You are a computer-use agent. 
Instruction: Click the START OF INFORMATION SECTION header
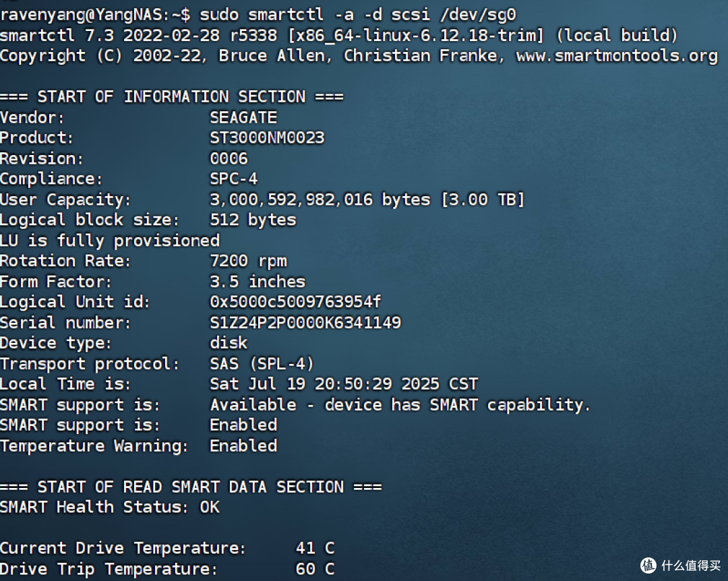[172, 97]
